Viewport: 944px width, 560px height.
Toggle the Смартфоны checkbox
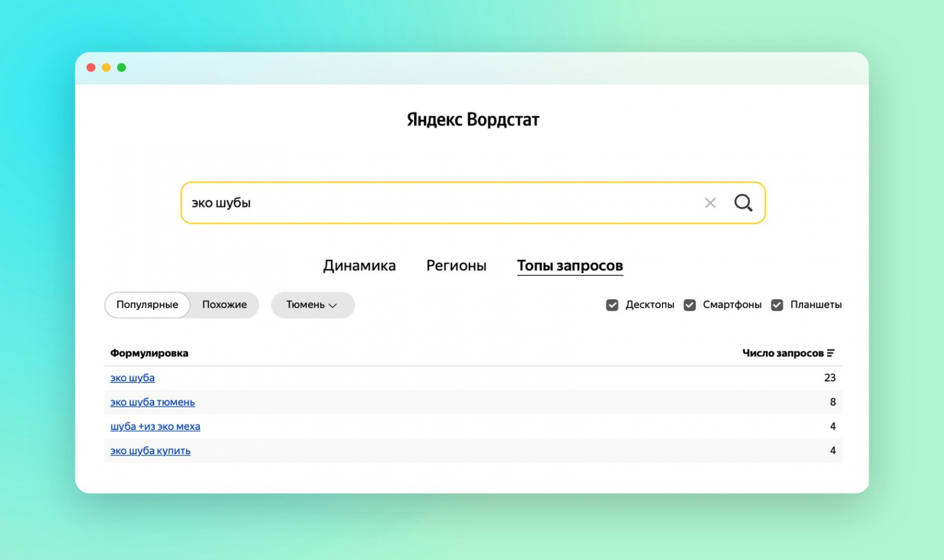click(690, 305)
